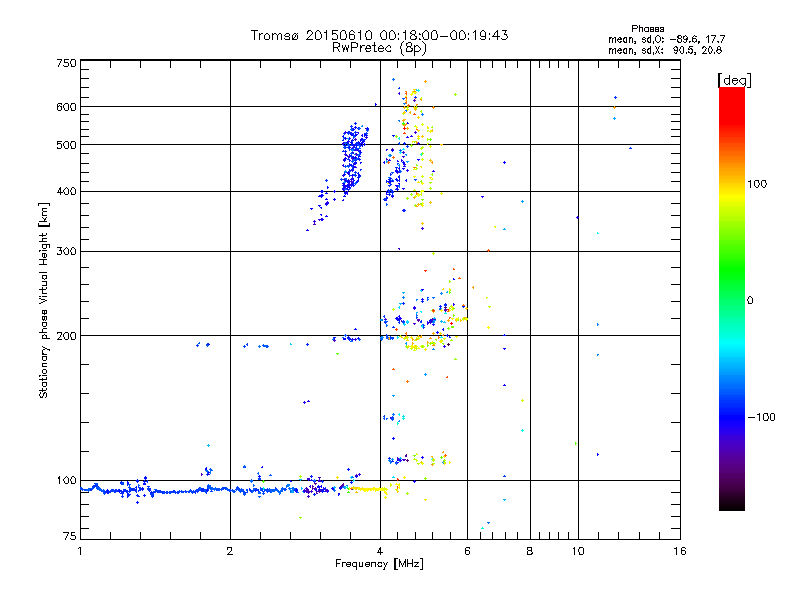Click the x-axis tick label '16'
The height and width of the screenshot is (600, 800).
680,551
